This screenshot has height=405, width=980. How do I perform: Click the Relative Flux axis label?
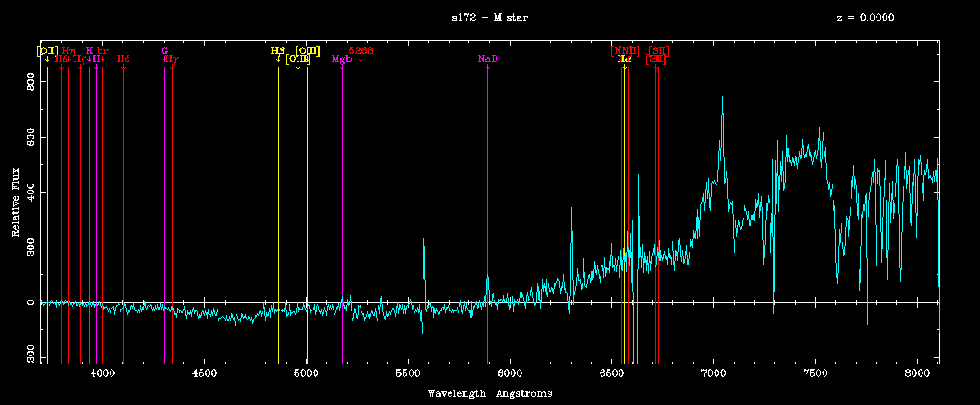click(x=16, y=205)
